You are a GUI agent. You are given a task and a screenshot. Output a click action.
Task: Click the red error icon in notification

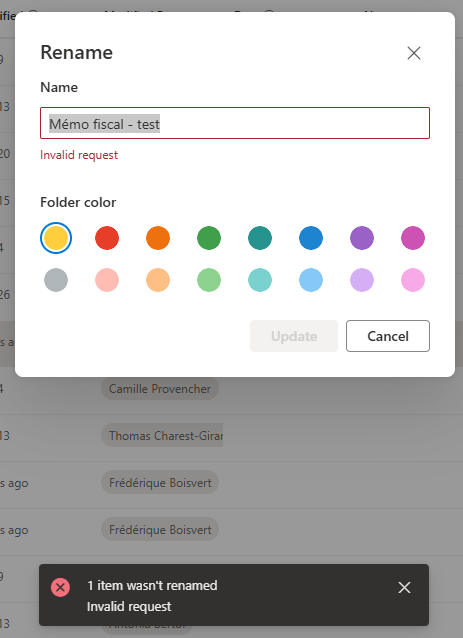click(60, 587)
